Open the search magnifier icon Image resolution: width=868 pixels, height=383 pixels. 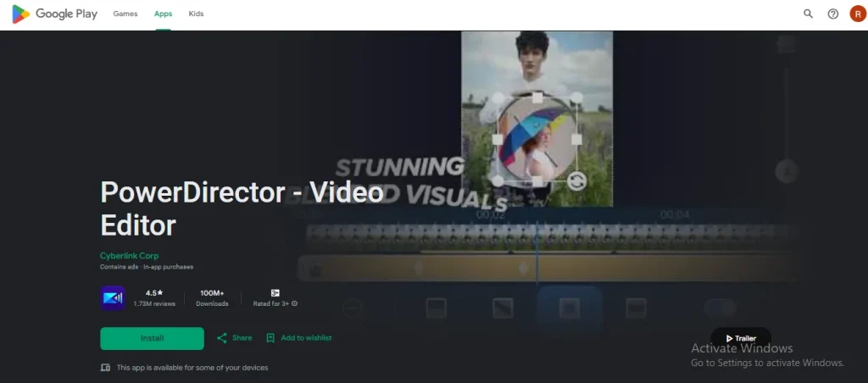tap(808, 14)
